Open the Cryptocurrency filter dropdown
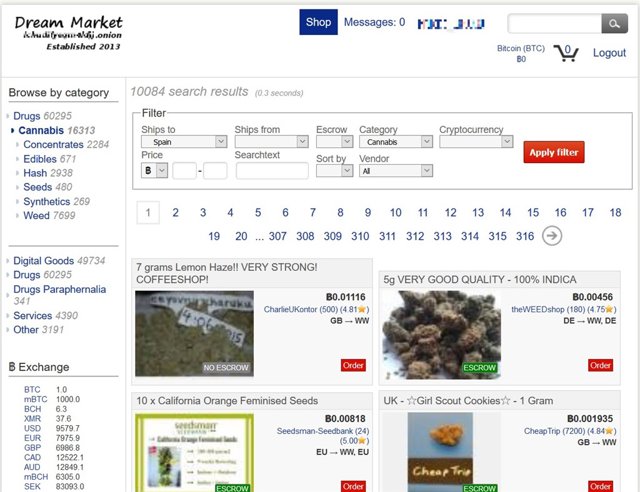The height and width of the screenshot is (492, 640). click(x=475, y=142)
